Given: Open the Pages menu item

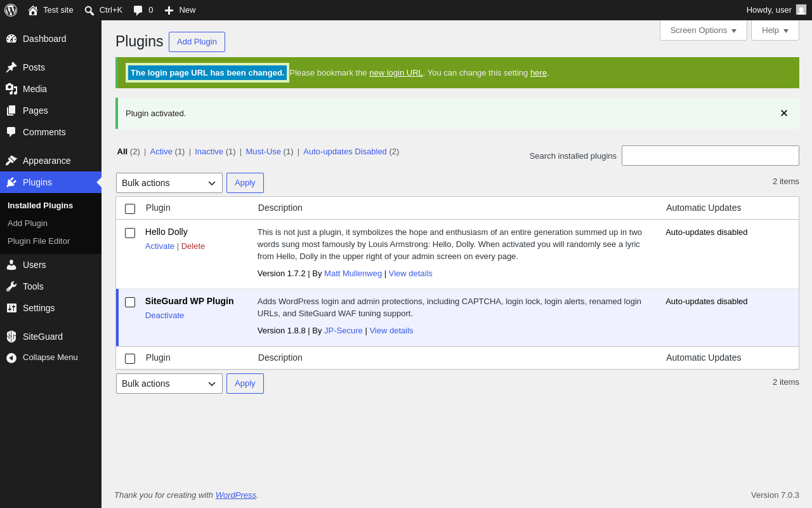Looking at the screenshot, I should tap(51, 110).
